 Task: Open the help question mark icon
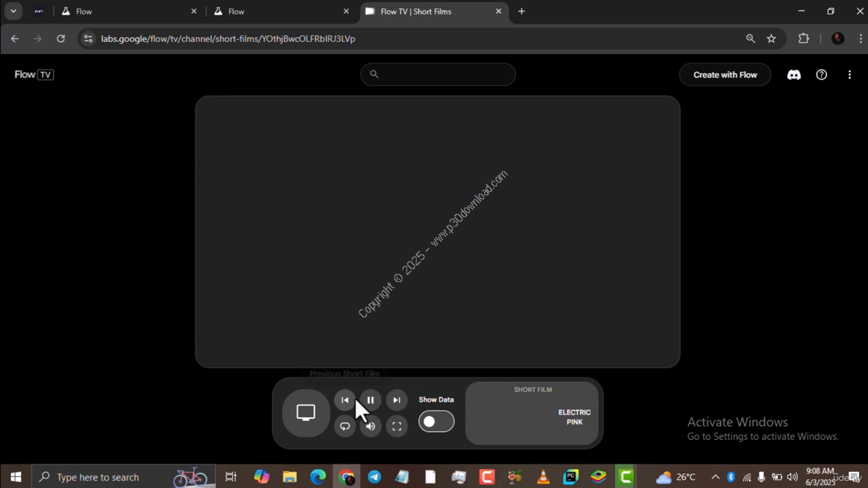[x=821, y=75]
